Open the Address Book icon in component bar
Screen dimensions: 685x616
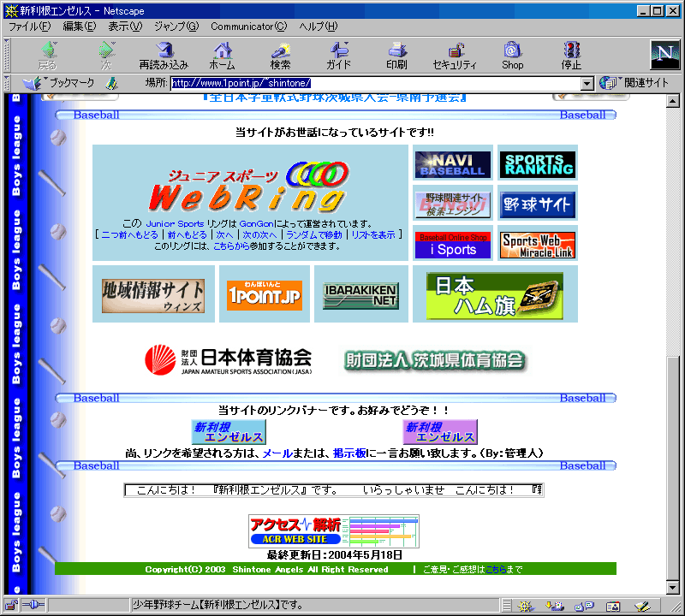point(613,606)
